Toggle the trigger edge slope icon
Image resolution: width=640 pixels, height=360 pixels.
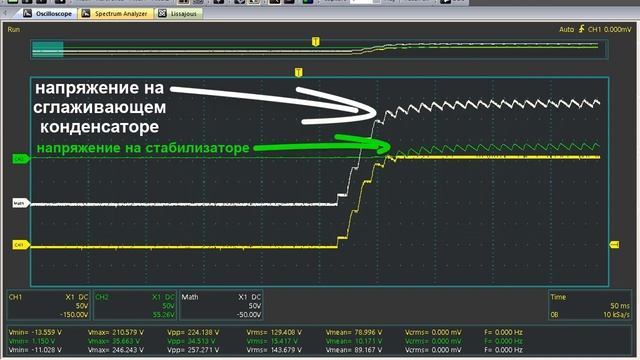coord(581,29)
